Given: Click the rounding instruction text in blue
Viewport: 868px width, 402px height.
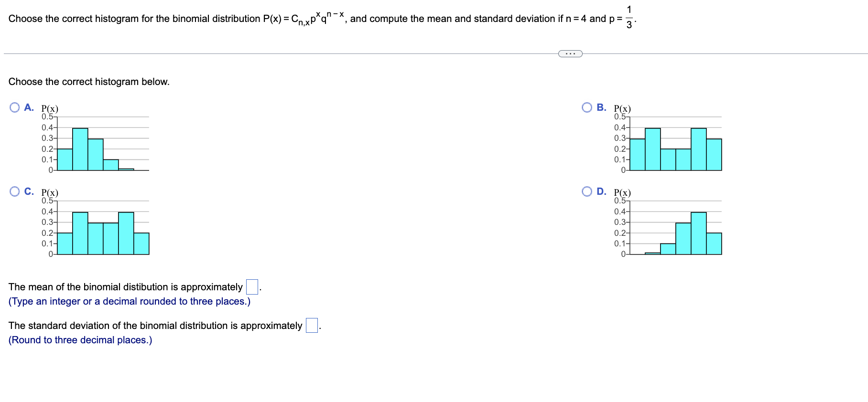Looking at the screenshot, I should 80,339.
